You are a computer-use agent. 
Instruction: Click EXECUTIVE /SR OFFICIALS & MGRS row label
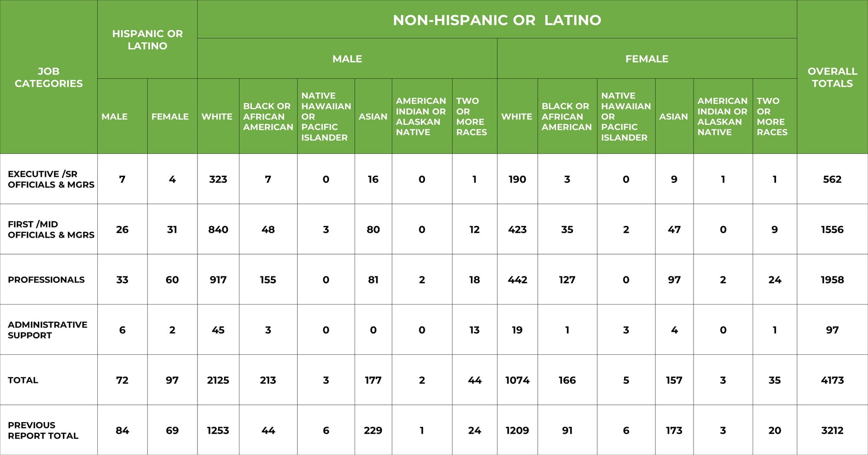tap(51, 179)
